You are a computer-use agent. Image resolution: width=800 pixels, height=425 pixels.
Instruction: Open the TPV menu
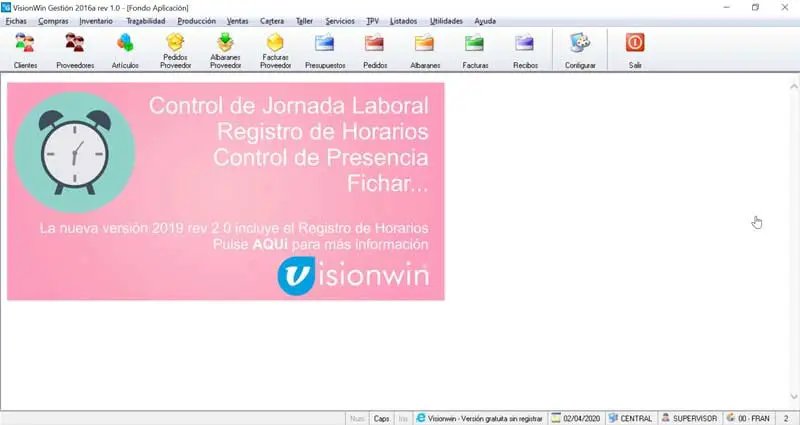(372, 21)
